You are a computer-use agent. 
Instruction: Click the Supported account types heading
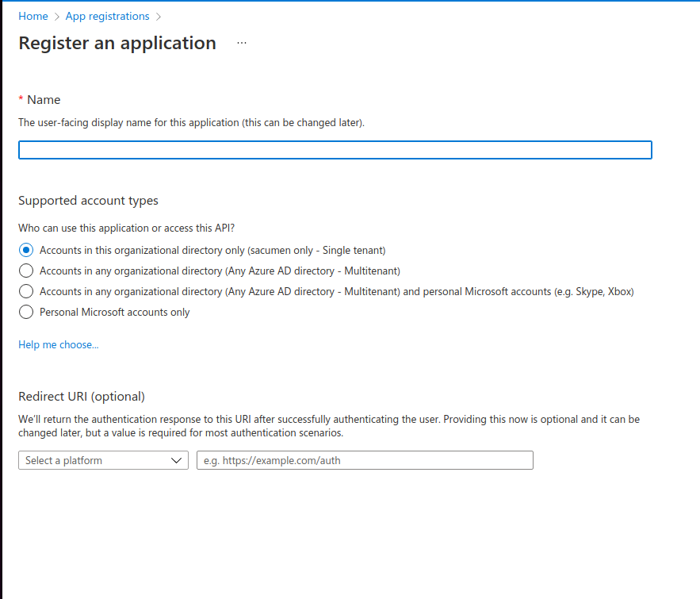coord(88,201)
